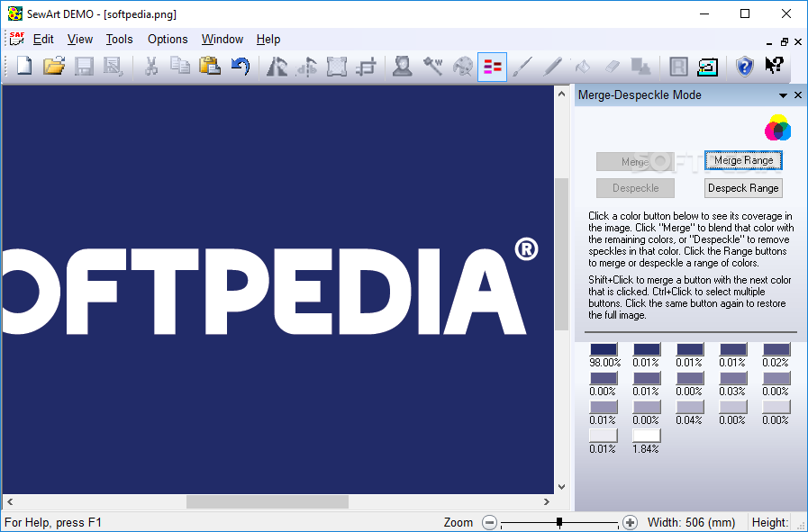The width and height of the screenshot is (808, 532).
Task: Select the 0.04% color swatch
Action: (x=689, y=407)
